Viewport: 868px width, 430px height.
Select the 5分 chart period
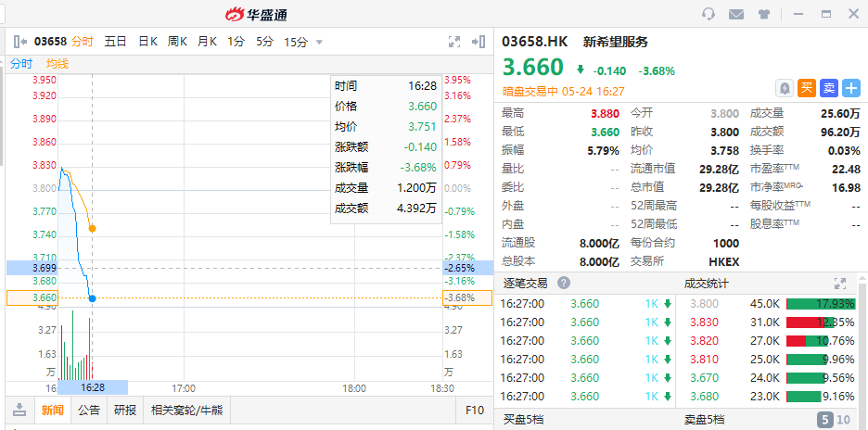click(264, 42)
